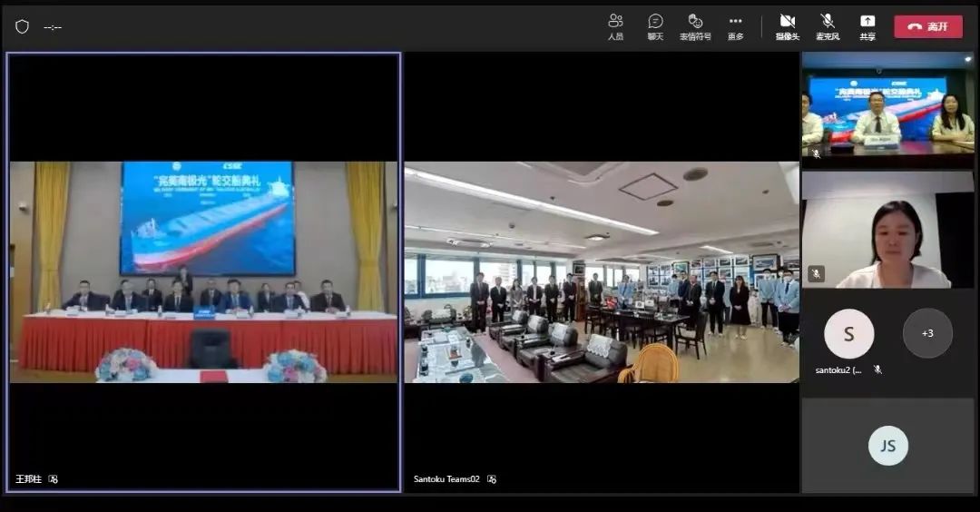Click the shield security icon

22,26
